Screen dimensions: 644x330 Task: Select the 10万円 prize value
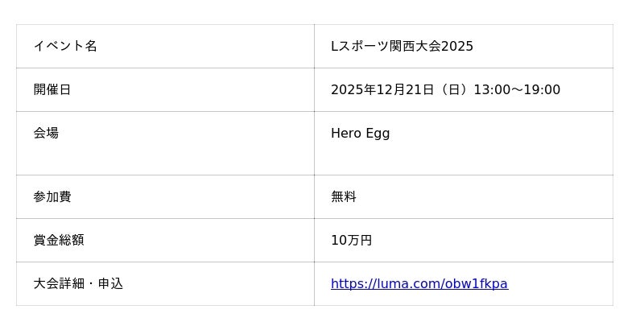click(x=351, y=241)
